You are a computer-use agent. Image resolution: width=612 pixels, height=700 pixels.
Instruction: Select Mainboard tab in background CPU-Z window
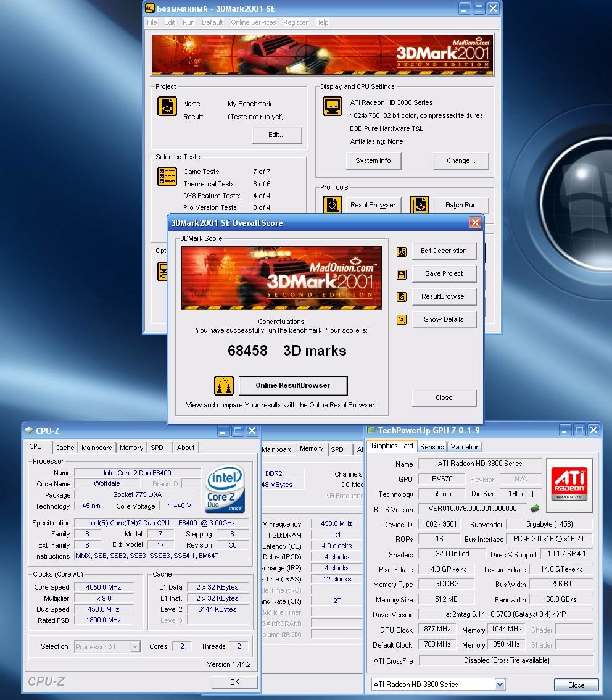pos(278,449)
